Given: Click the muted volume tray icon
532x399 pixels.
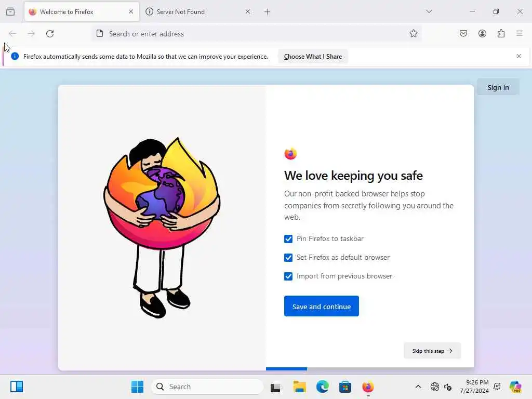Looking at the screenshot, I should (x=448, y=387).
